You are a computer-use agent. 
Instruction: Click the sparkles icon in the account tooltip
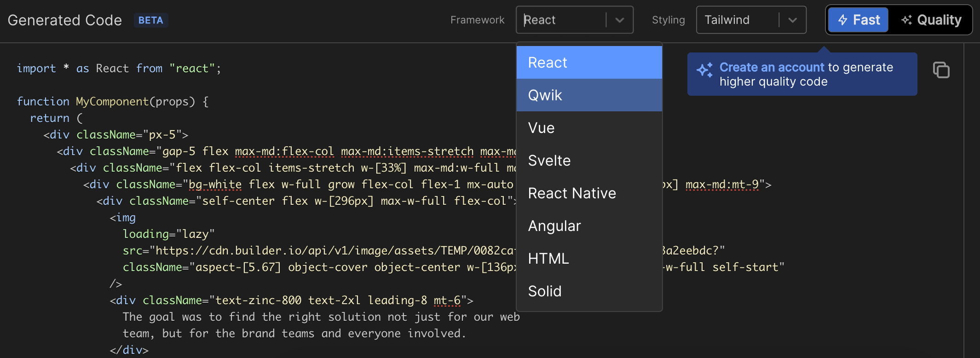coord(704,70)
